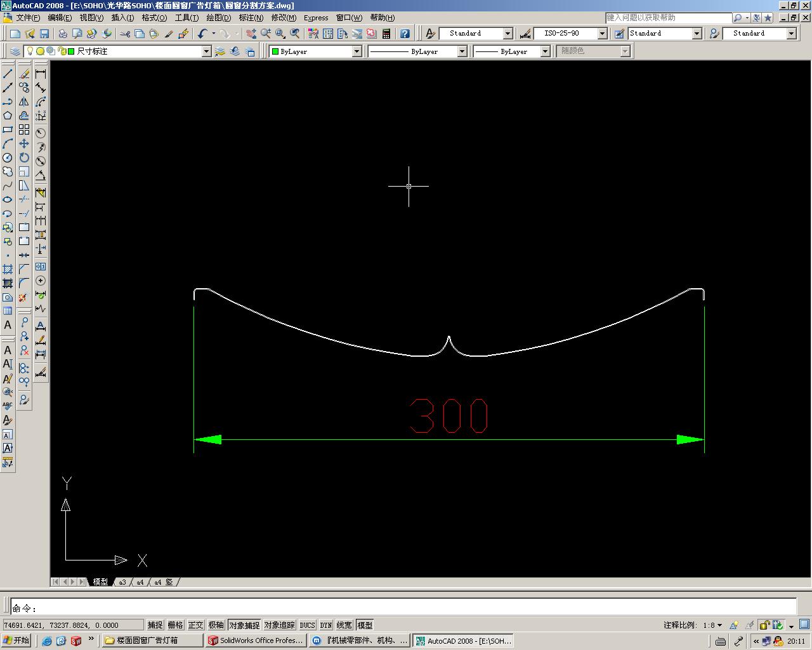Expand the 尺寸标注 layer dropdown
This screenshot has height=650, width=812.
click(x=206, y=51)
